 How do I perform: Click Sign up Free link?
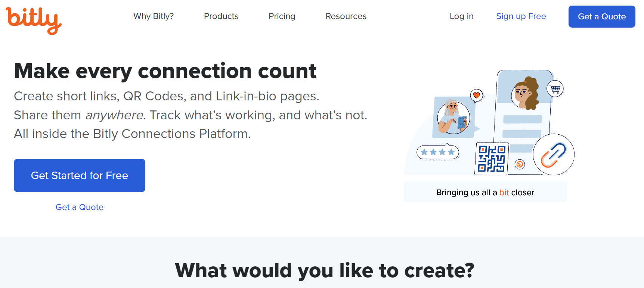521,16
